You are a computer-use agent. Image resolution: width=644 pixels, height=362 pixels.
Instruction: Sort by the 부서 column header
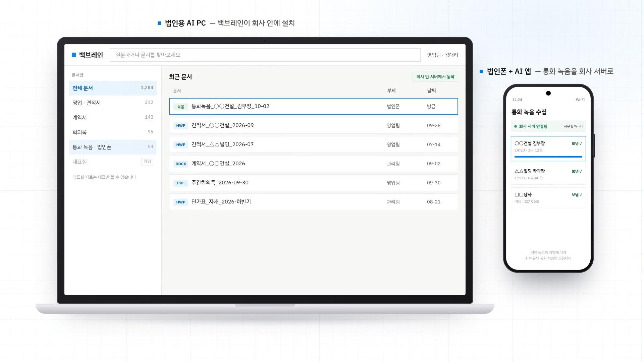pyautogui.click(x=391, y=90)
